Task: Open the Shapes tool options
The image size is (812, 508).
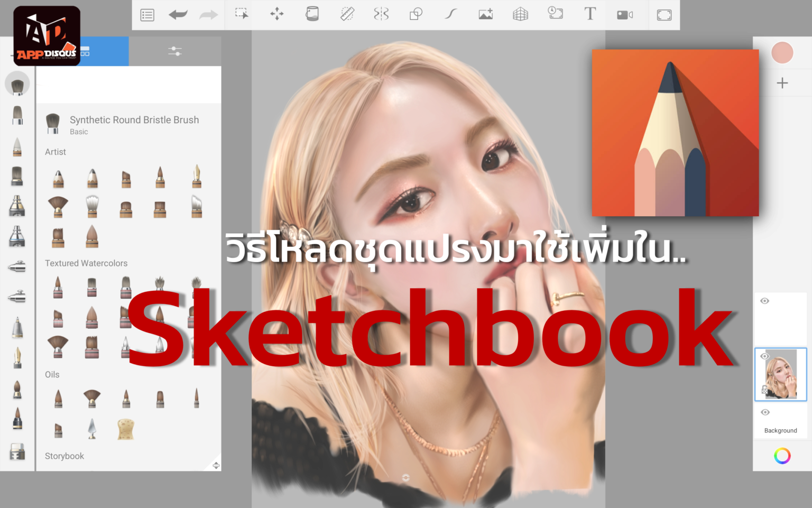Action: [416, 14]
